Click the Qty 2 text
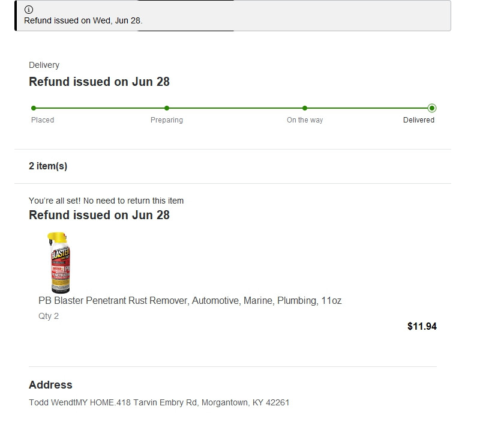 pyautogui.click(x=49, y=316)
